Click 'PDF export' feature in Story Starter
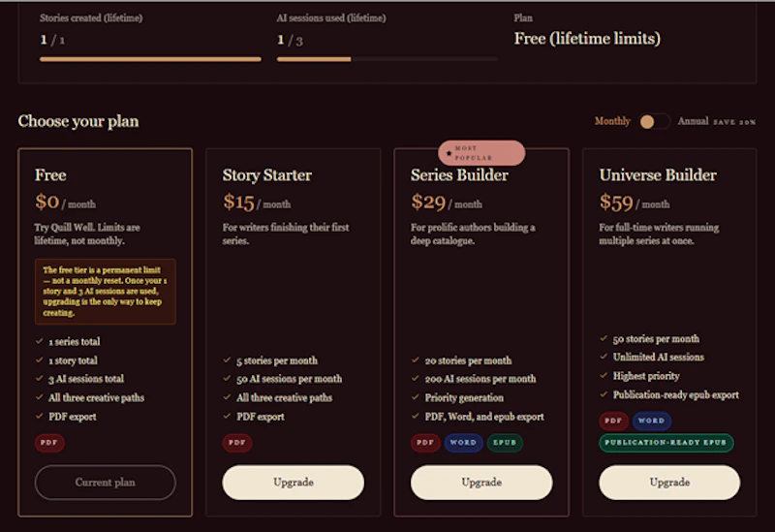 (261, 417)
